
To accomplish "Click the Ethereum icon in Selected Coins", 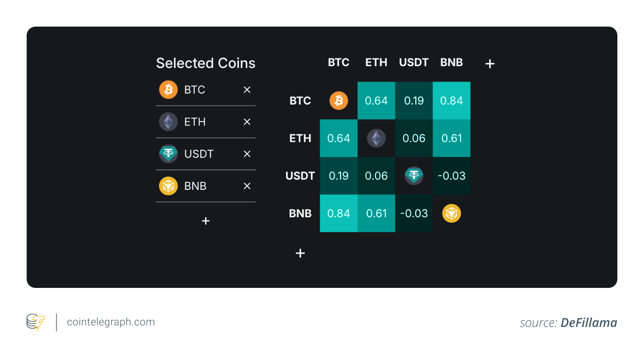I will click(168, 122).
